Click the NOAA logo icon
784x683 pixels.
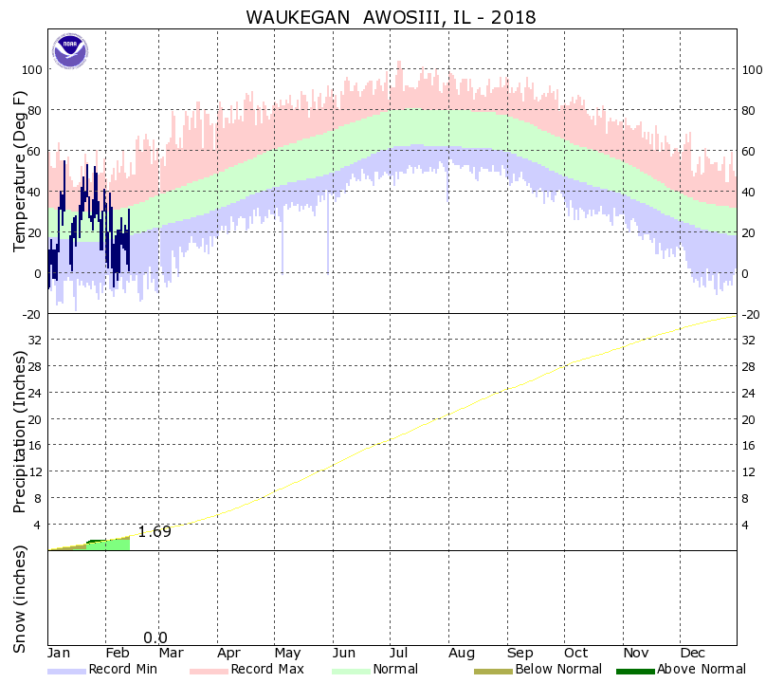(x=70, y=51)
